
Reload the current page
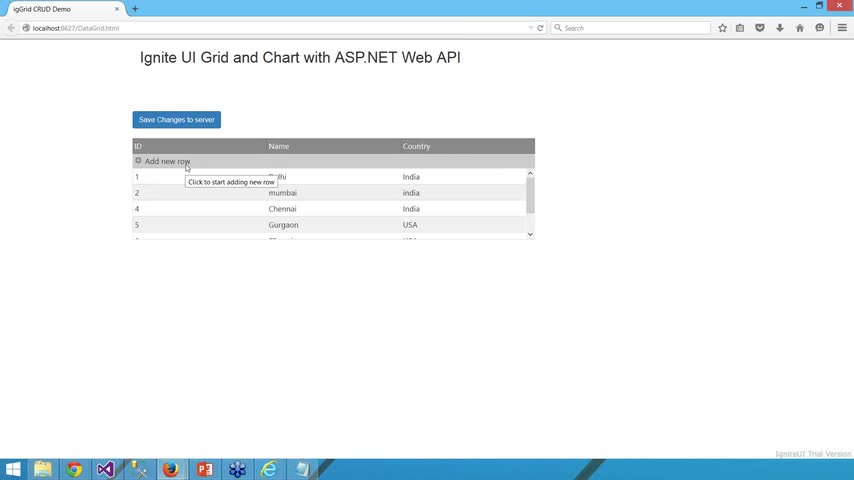coord(540,28)
